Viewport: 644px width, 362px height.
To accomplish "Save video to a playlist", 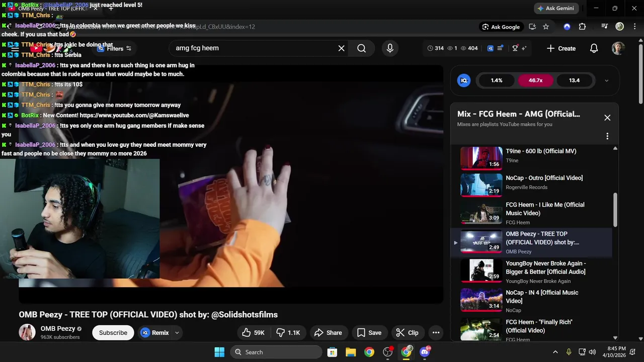I will click(x=369, y=333).
